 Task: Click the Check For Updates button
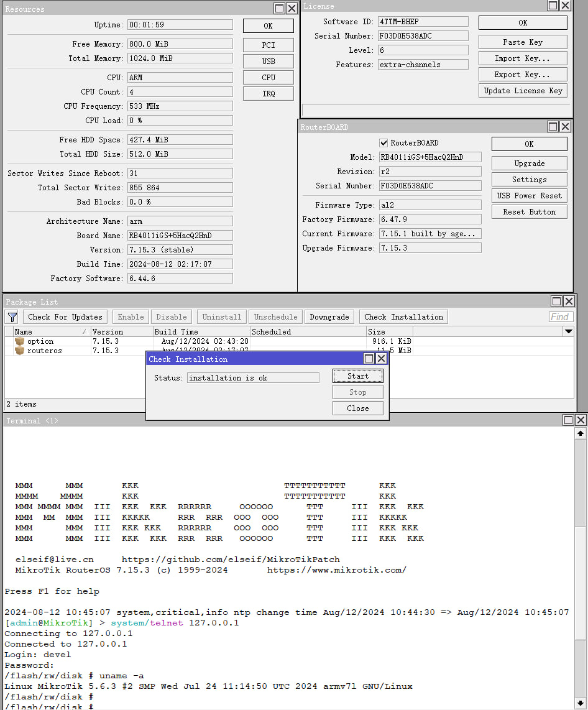[x=65, y=317]
